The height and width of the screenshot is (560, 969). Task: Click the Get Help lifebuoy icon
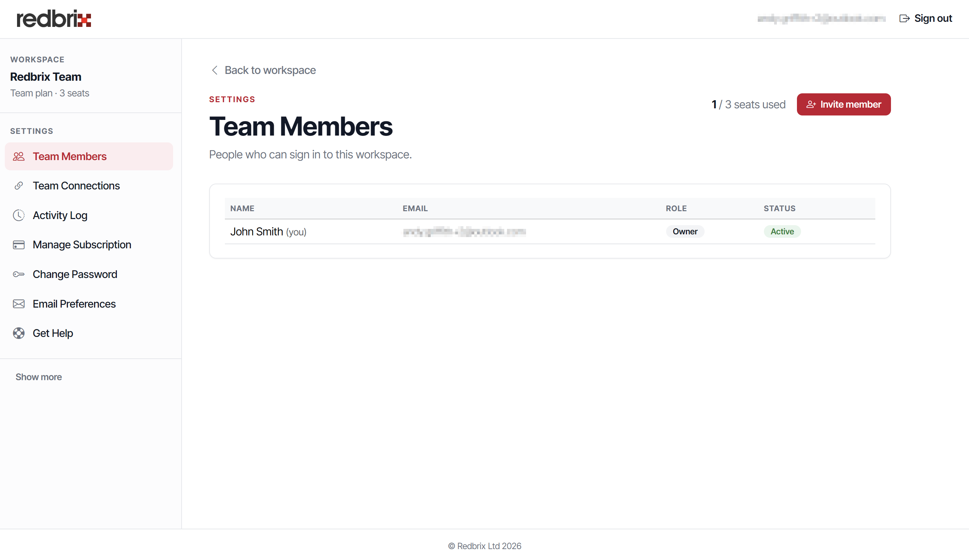[18, 333]
